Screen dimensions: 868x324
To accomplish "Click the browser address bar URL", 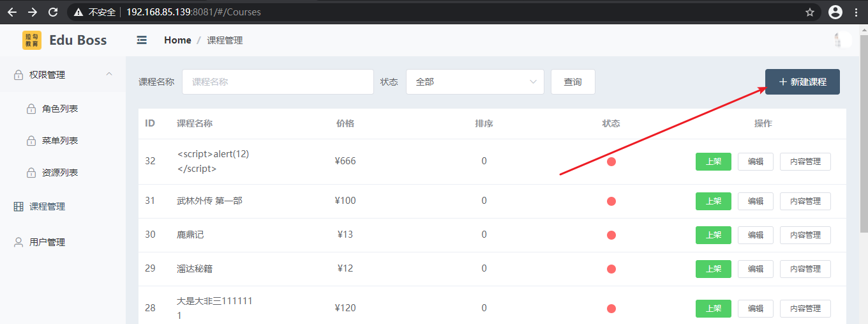I will tap(193, 12).
